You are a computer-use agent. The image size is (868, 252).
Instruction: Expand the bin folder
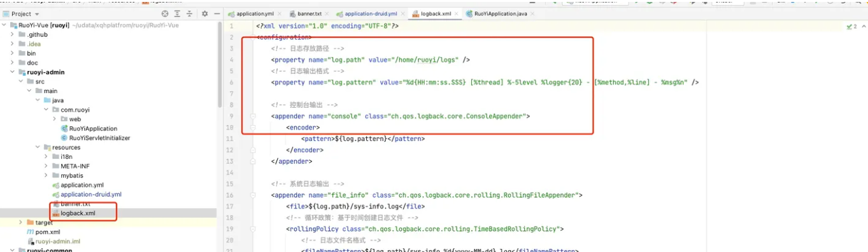13,54
